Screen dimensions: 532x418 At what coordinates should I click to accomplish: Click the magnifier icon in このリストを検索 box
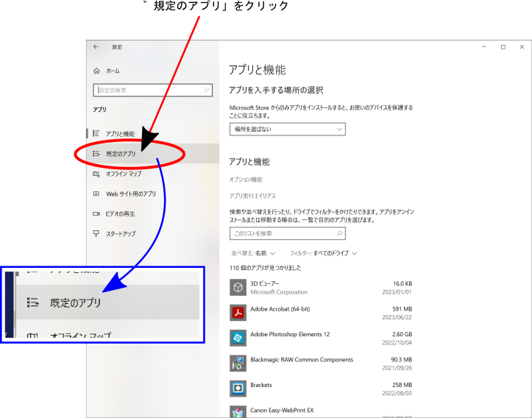[339, 233]
